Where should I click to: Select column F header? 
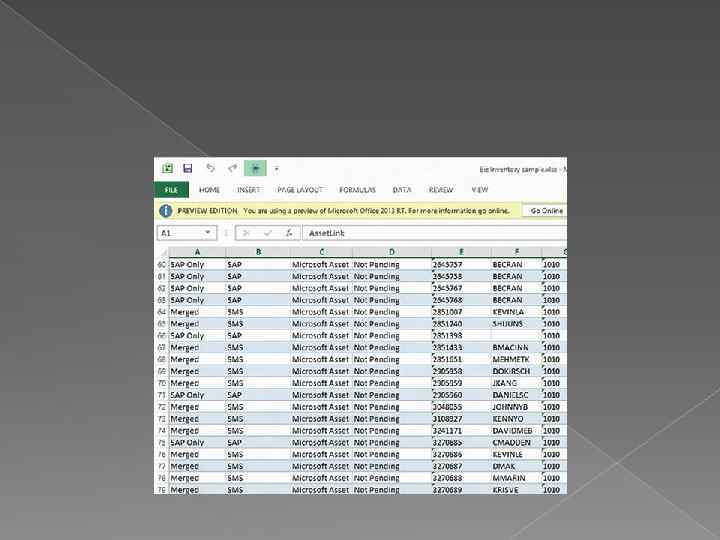coord(517,252)
